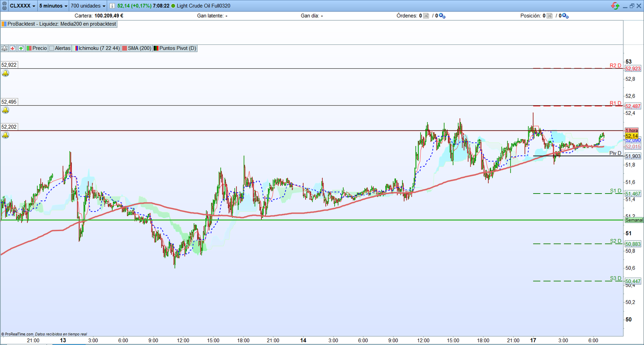Click the 50,447 S3 price value
The width and height of the screenshot is (644, 345).
633,281
